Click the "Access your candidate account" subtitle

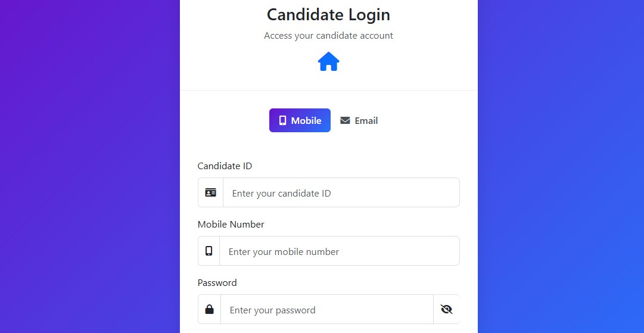click(x=328, y=36)
